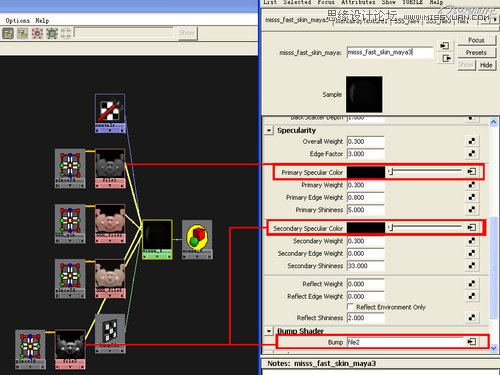Switch to the misss_fast_skin_maya3 tab
Image resolution: width=500 pixels, height=375 pixels.
tap(296, 20)
